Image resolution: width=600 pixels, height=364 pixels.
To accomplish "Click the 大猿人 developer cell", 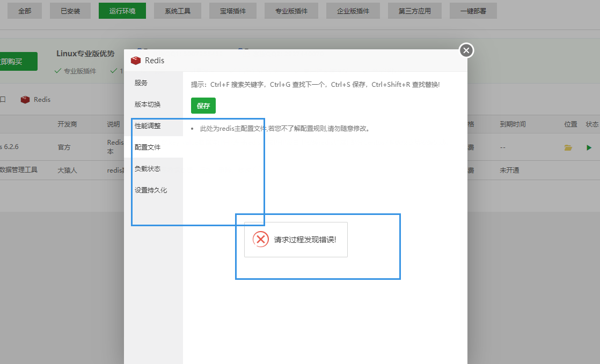I will pos(67,170).
